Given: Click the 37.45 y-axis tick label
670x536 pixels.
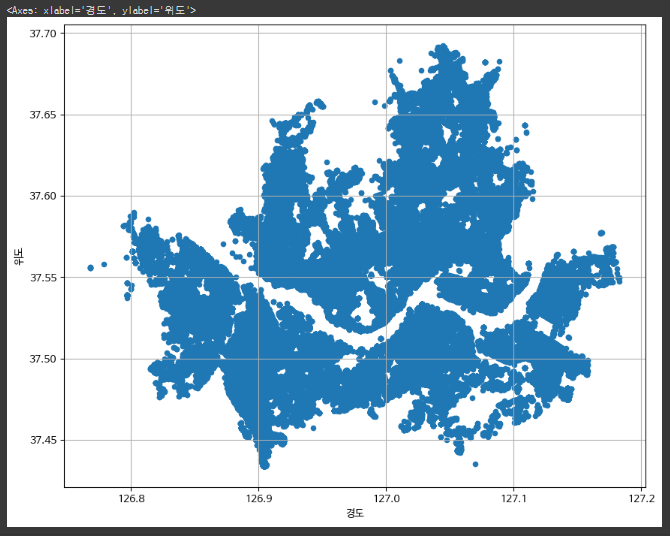Looking at the screenshot, I should [x=43, y=440].
